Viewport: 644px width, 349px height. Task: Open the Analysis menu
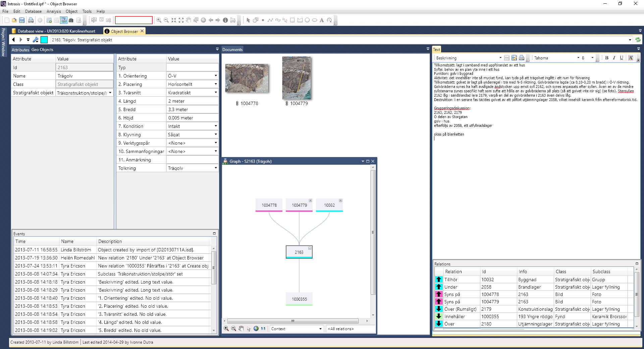click(54, 11)
